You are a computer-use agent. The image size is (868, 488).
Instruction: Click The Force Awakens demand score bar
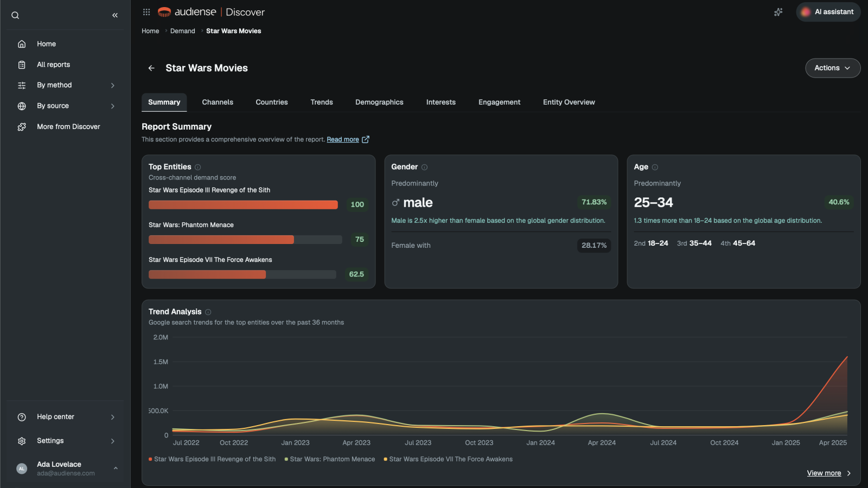click(x=242, y=274)
